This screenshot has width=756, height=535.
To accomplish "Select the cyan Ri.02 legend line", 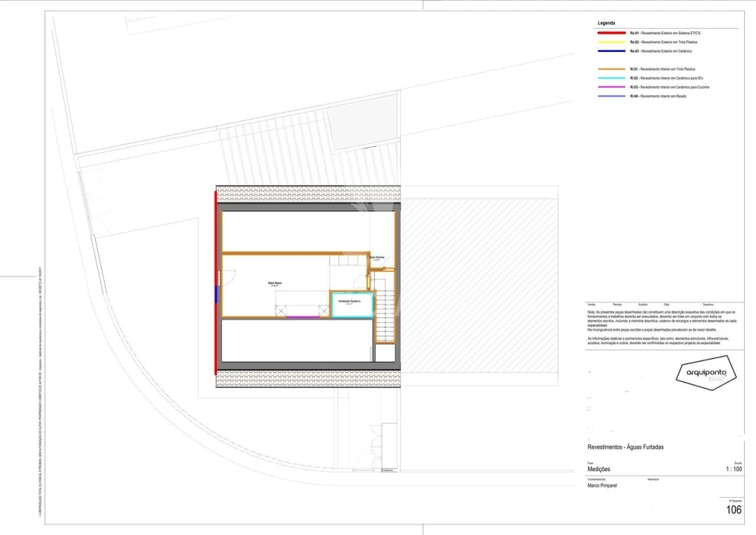I will point(611,78).
